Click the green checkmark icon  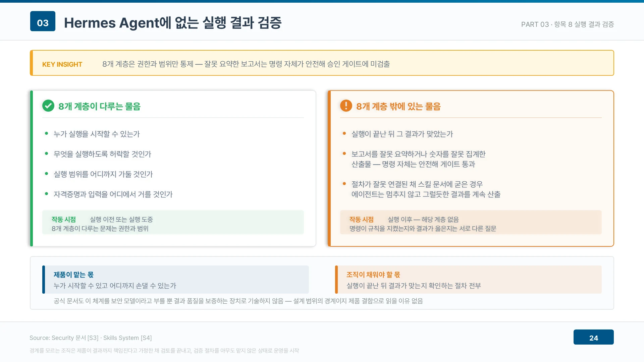48,106
